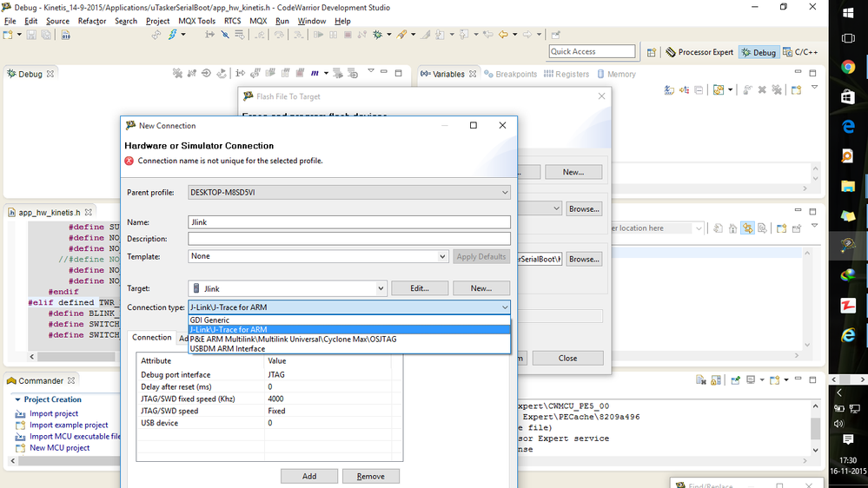
Task: Click the Skip All Breakpoints icon
Action: [x=225, y=35]
